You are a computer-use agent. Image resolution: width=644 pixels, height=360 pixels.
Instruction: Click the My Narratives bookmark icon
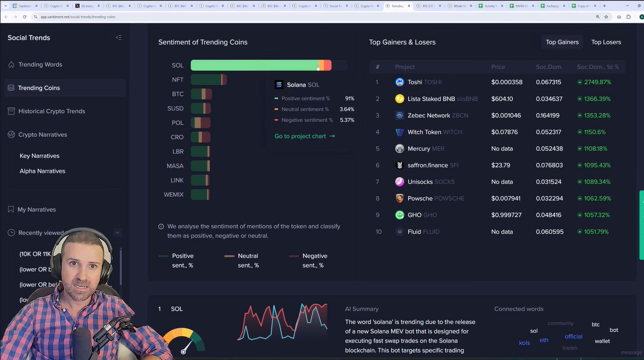(11, 210)
